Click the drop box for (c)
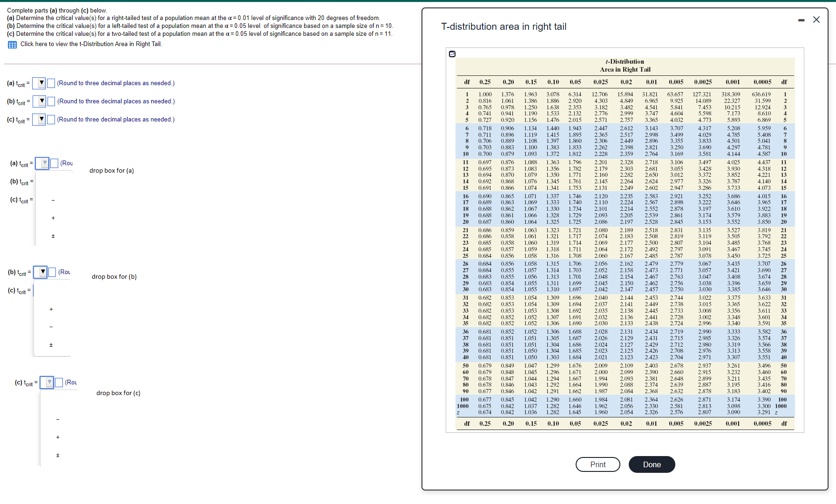The width and height of the screenshot is (836, 504). (118, 393)
